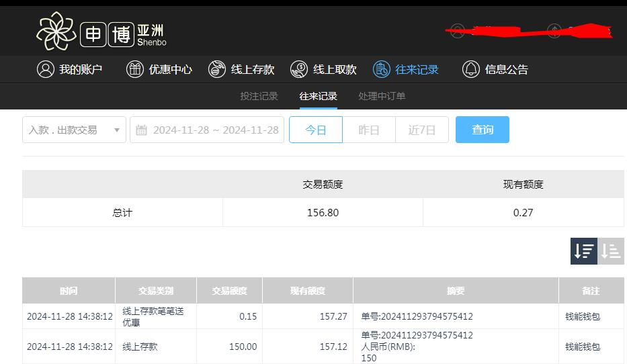The height and width of the screenshot is (364, 627).
Task: Click dropdown arrow of transaction type
Action: click(x=117, y=130)
